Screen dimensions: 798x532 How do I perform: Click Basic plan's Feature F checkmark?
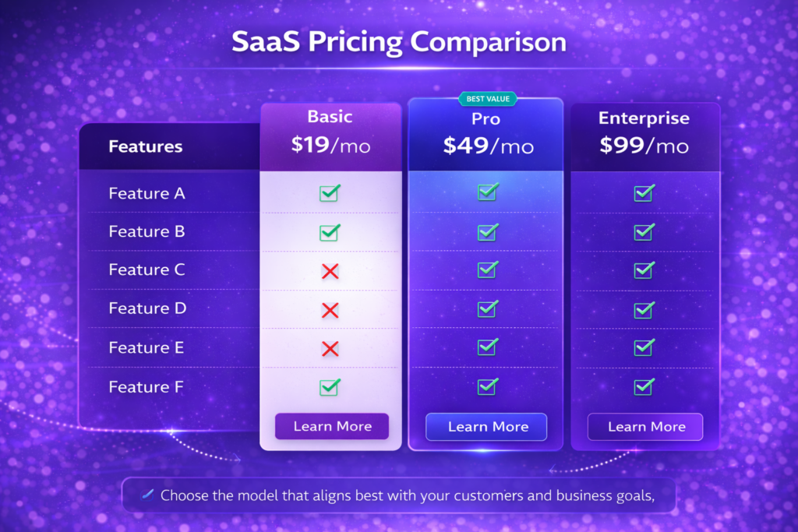coord(330,386)
